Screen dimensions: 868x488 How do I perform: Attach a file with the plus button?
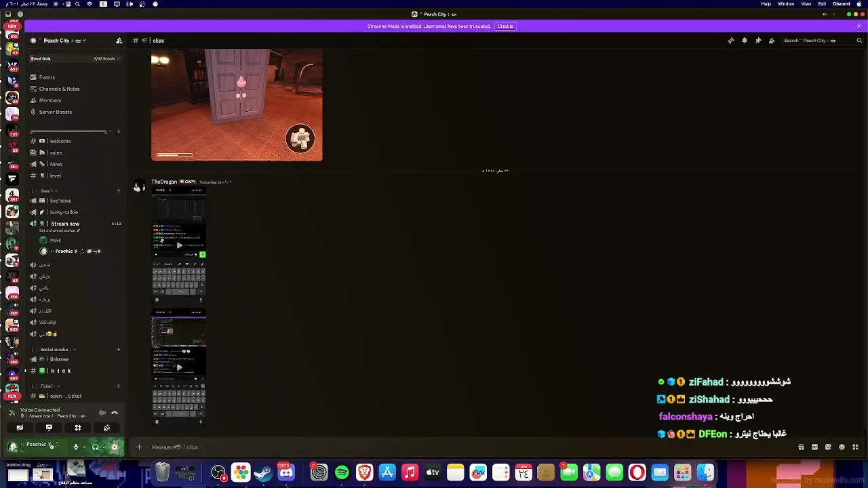[139, 447]
